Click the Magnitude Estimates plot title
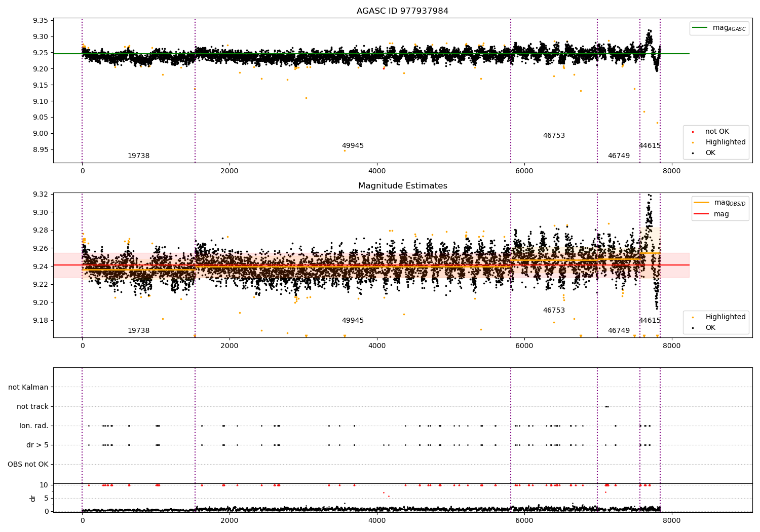The height and width of the screenshot is (532, 760). pyautogui.click(x=402, y=186)
